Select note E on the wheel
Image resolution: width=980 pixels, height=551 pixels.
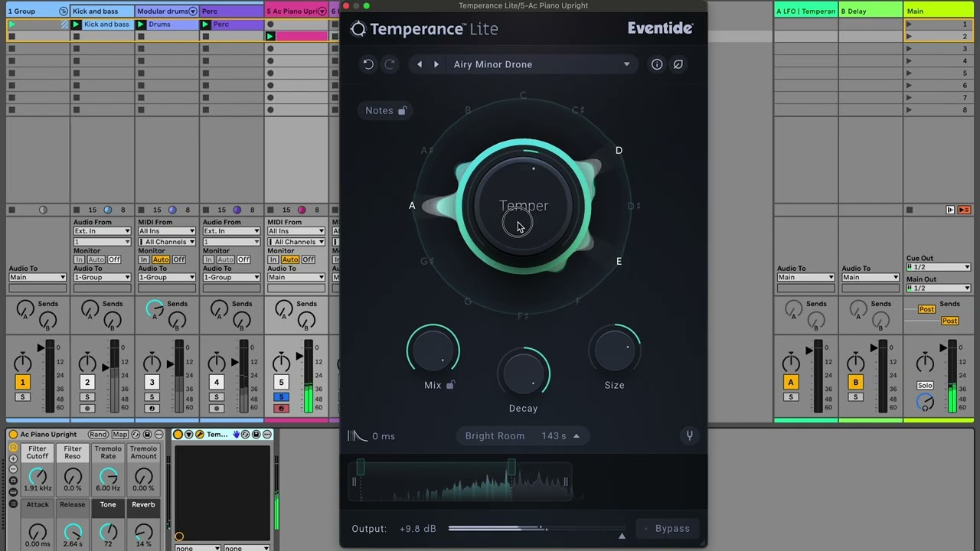(x=619, y=261)
